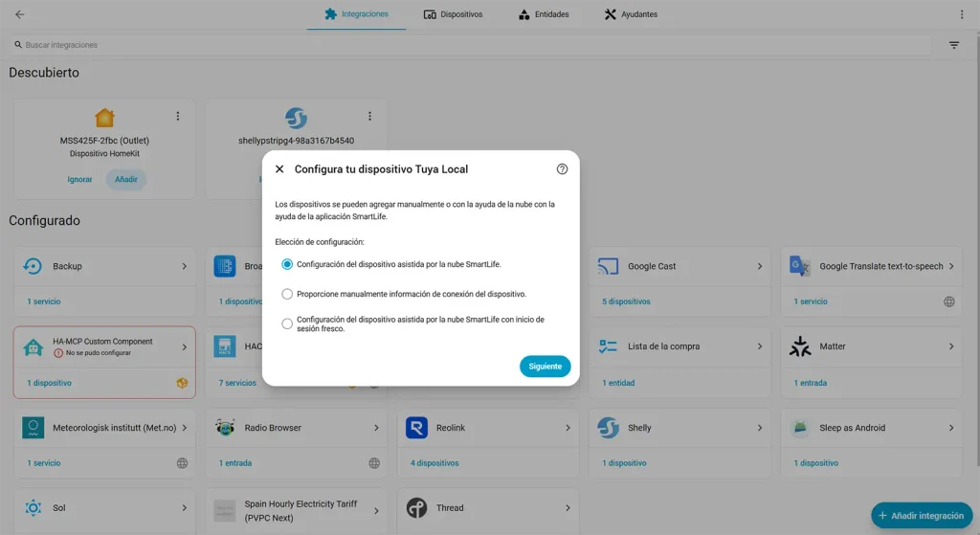Switch to the Integraciones tab

pos(356,14)
